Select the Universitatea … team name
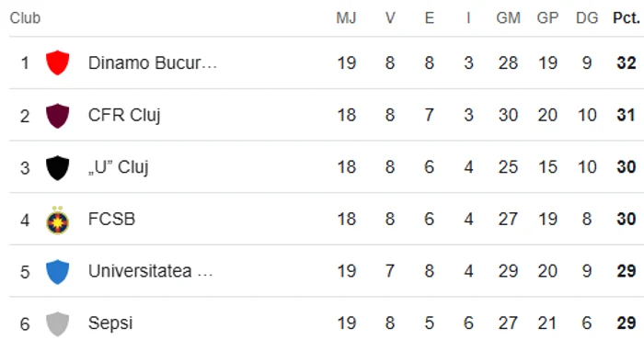644x340 pixels. (150, 271)
